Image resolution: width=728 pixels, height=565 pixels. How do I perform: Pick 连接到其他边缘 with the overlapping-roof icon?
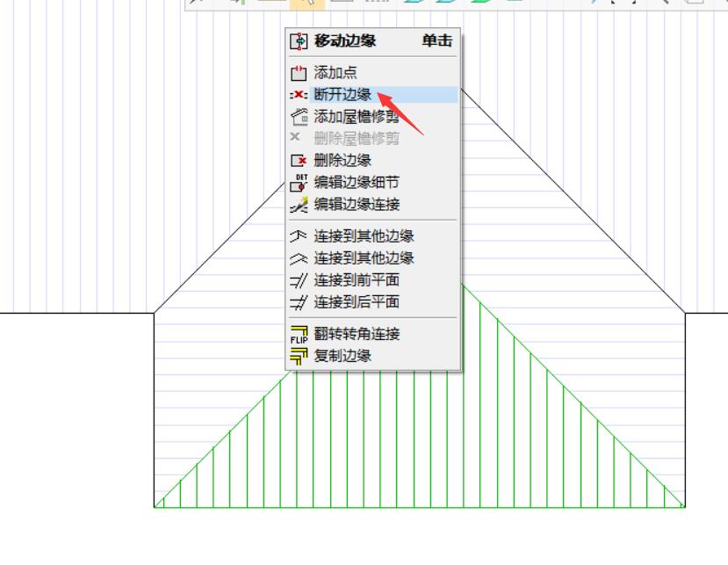click(x=373, y=236)
